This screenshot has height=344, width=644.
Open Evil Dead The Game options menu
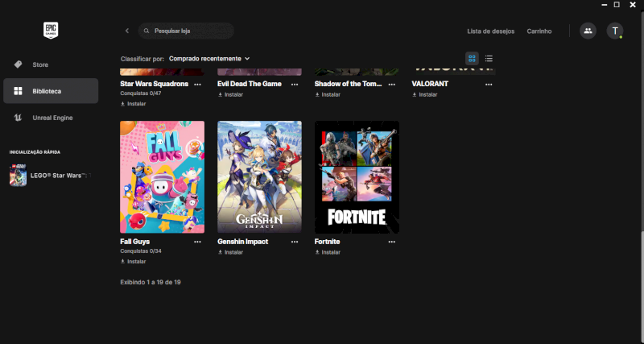click(295, 85)
